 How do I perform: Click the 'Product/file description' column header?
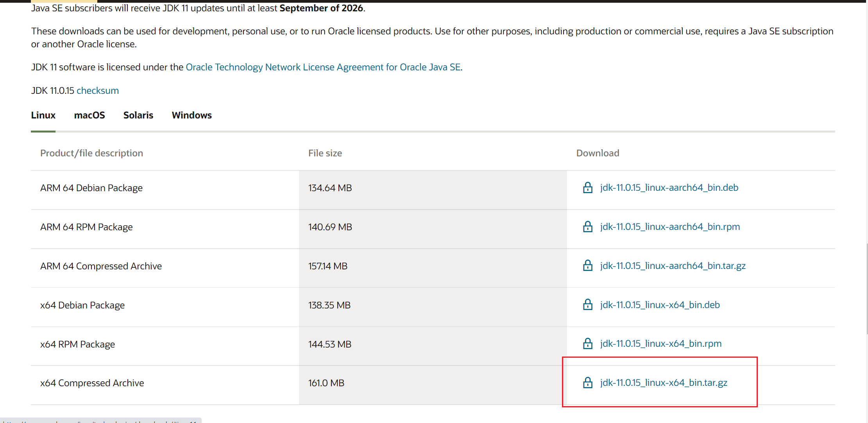pos(91,153)
